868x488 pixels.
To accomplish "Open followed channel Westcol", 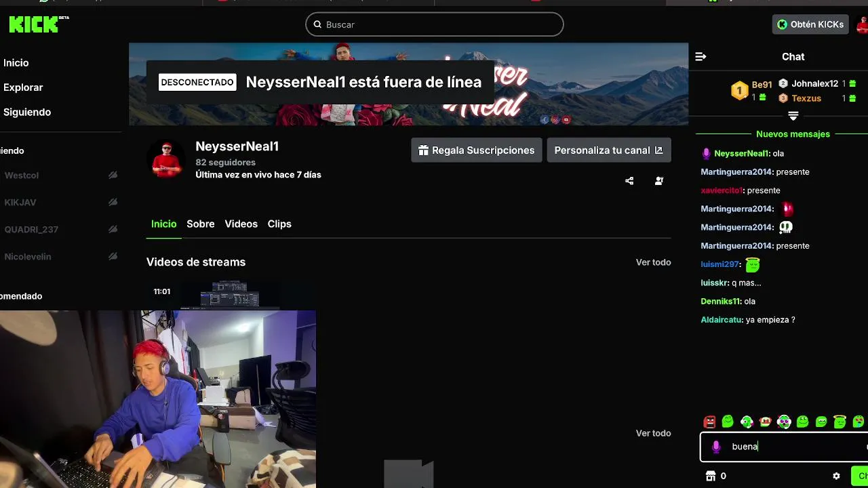I will coord(22,176).
